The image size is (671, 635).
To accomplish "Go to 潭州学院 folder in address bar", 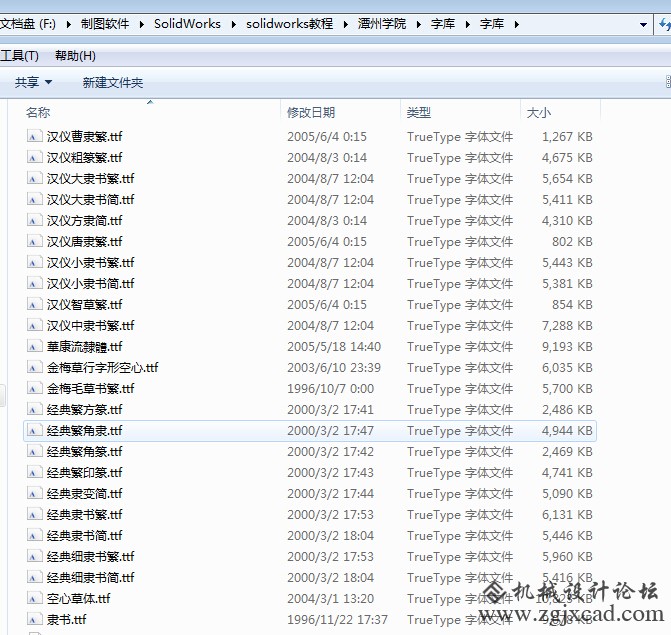I will click(382, 24).
